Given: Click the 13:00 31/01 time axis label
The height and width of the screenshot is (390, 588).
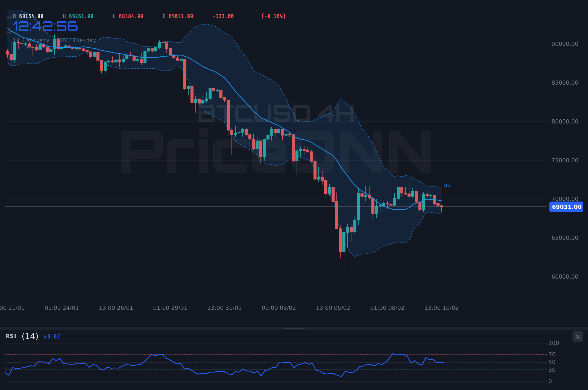Looking at the screenshot, I should tap(225, 308).
